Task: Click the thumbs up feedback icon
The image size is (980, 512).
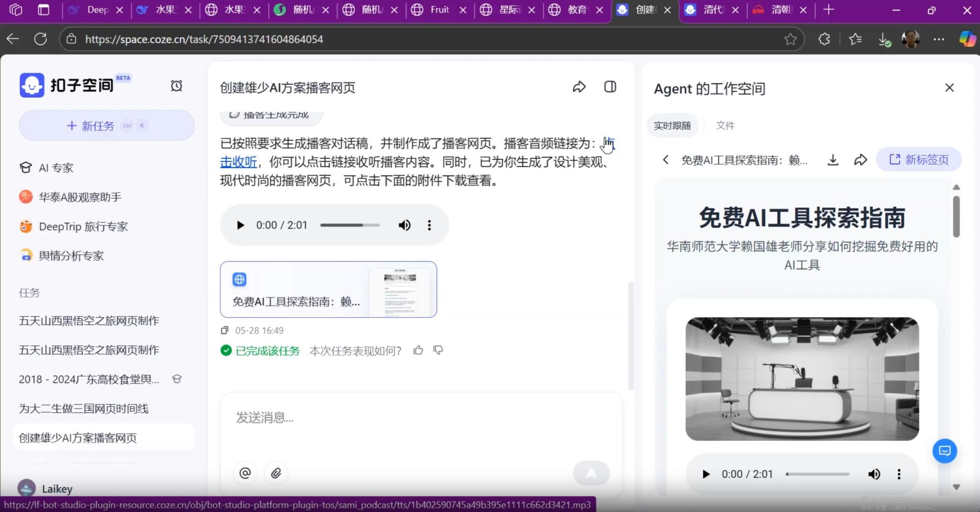Action: click(418, 351)
